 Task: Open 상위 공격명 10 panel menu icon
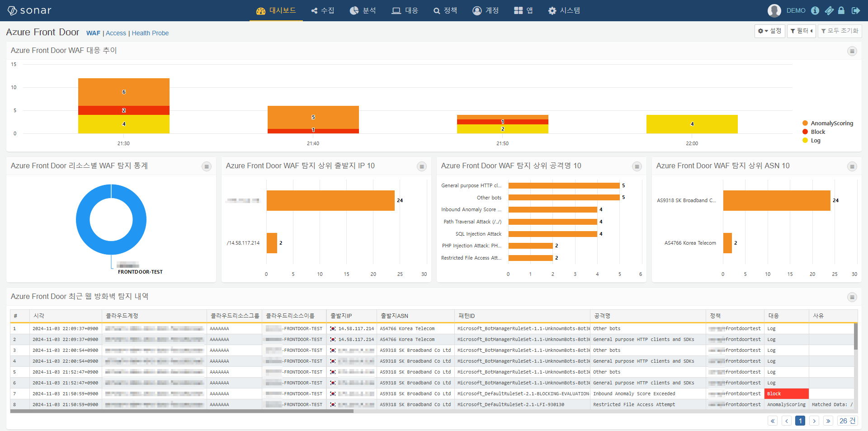coord(637,166)
